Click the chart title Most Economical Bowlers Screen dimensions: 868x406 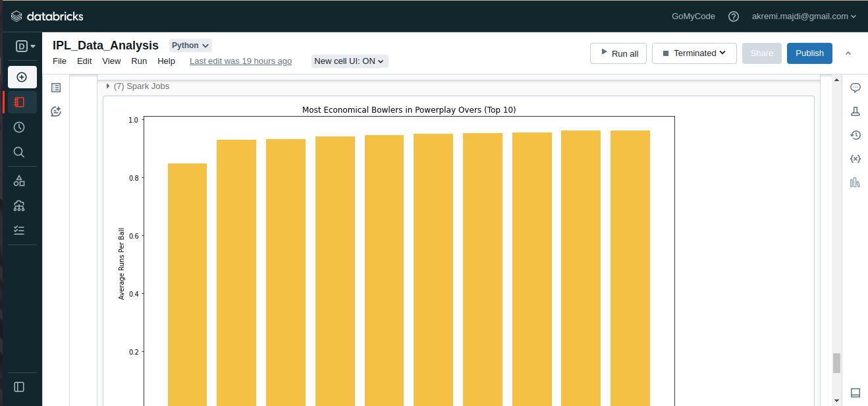pyautogui.click(x=409, y=109)
